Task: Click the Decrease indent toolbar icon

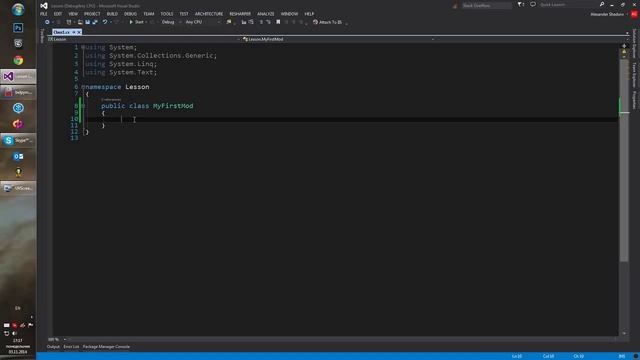Action: coord(261,22)
